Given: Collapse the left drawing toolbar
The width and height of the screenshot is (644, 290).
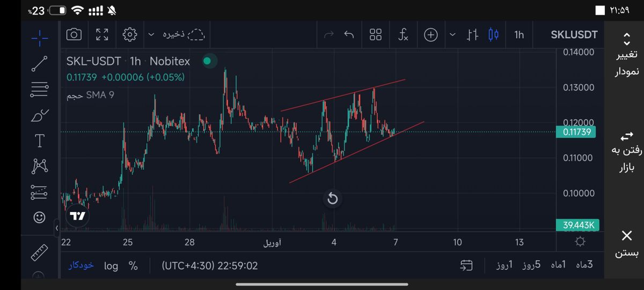Looking at the screenshot, I should point(57,229).
